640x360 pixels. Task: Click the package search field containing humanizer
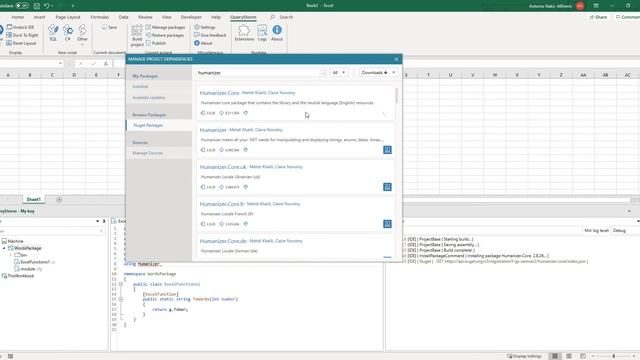pos(261,73)
